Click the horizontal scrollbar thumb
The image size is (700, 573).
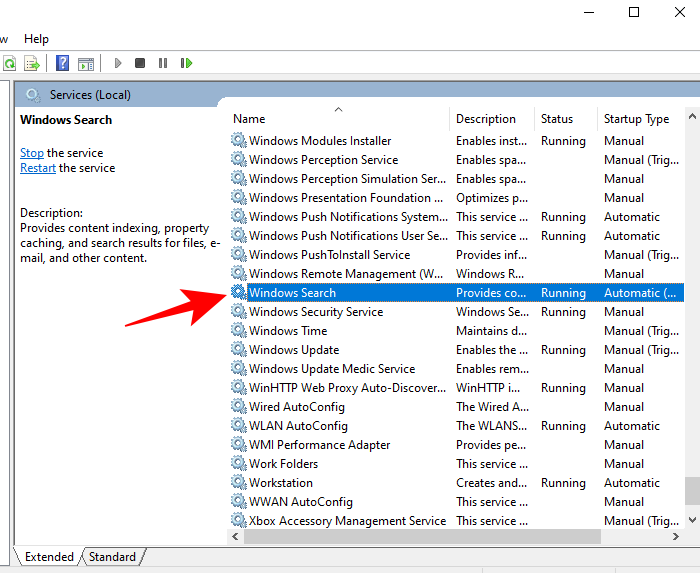click(x=422, y=536)
